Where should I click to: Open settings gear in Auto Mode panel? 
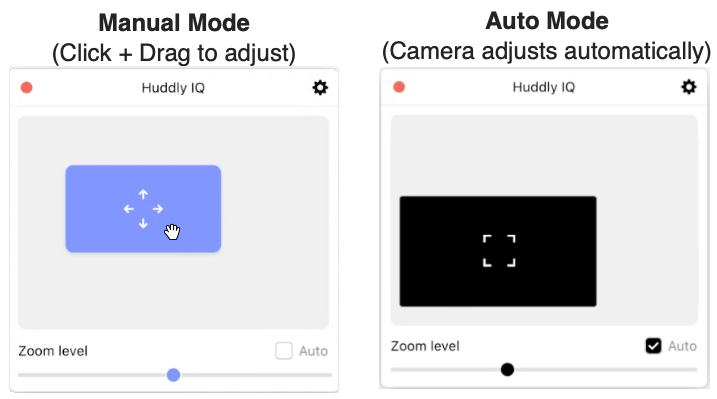[x=689, y=87]
